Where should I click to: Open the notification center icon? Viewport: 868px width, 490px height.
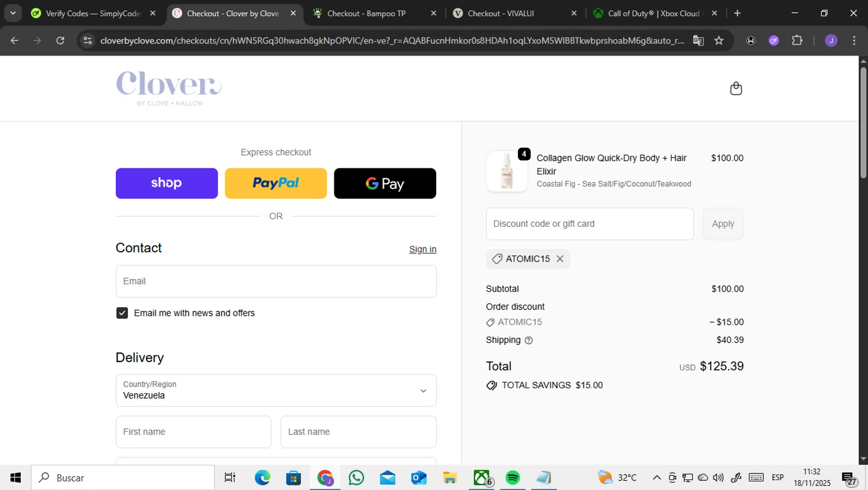pos(849,478)
